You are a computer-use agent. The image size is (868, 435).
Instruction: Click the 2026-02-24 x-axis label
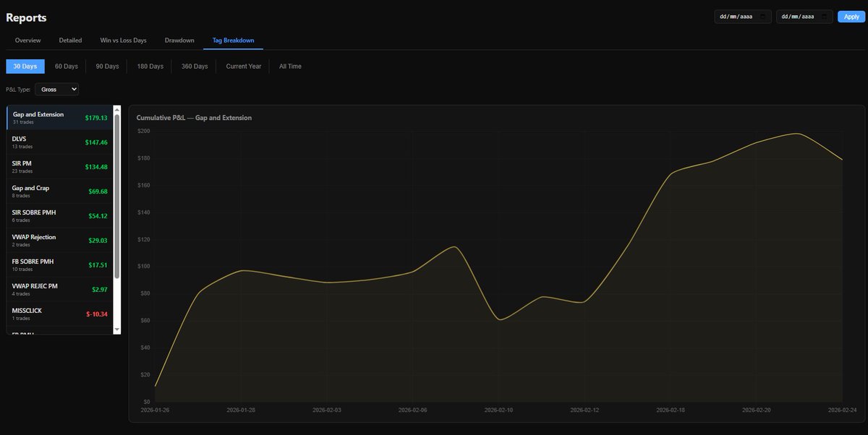coord(841,410)
